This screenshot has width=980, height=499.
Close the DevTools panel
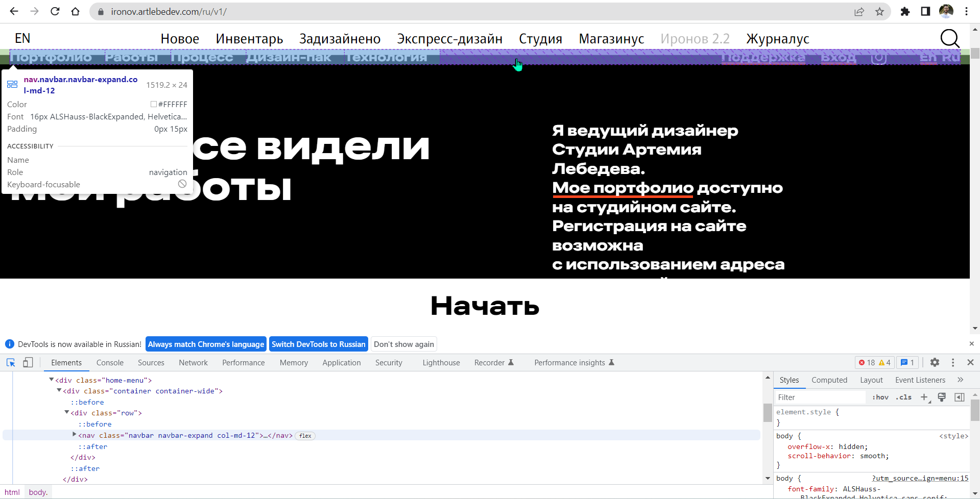(970, 362)
